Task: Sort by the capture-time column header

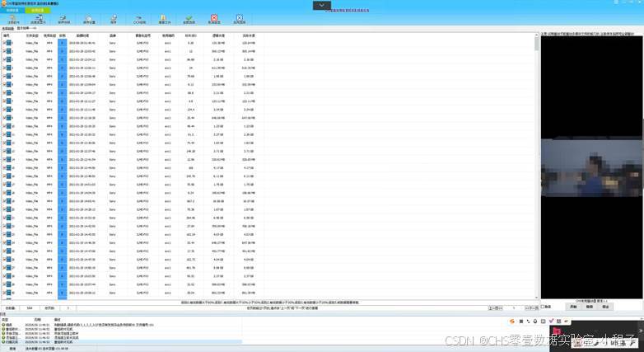Action: [82, 35]
